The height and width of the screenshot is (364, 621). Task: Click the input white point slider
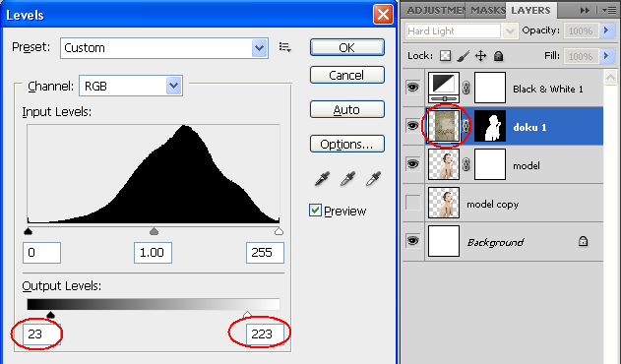279,231
